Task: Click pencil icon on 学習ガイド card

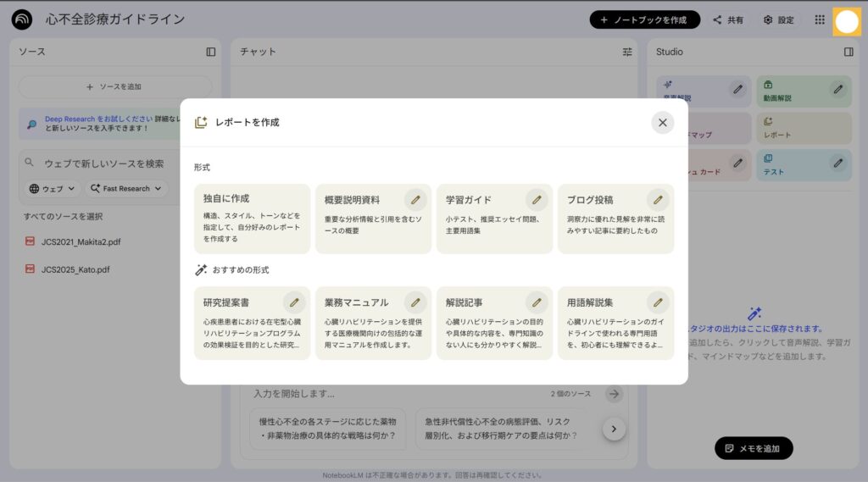Action: [536, 200]
